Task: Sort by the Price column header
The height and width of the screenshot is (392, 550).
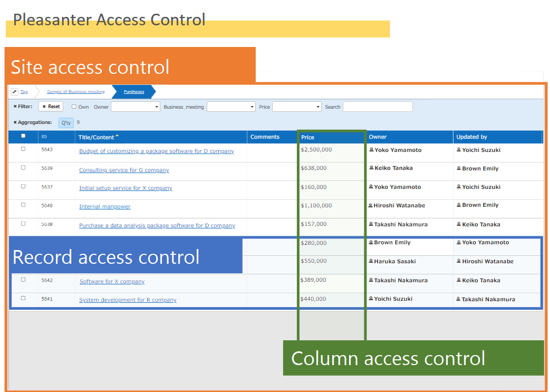Action: (307, 137)
